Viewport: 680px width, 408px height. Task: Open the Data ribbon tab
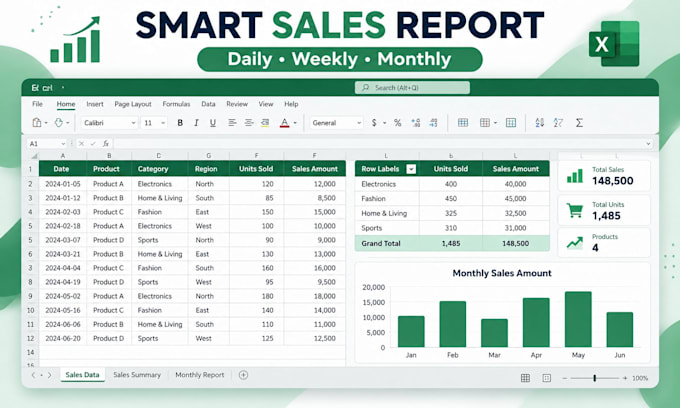(208, 104)
